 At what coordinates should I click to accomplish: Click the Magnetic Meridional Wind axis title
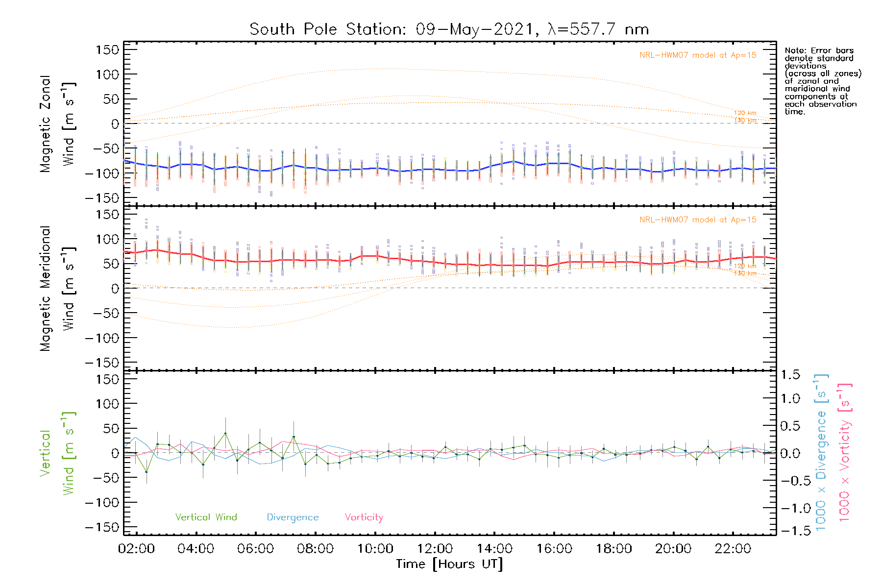tap(57, 289)
